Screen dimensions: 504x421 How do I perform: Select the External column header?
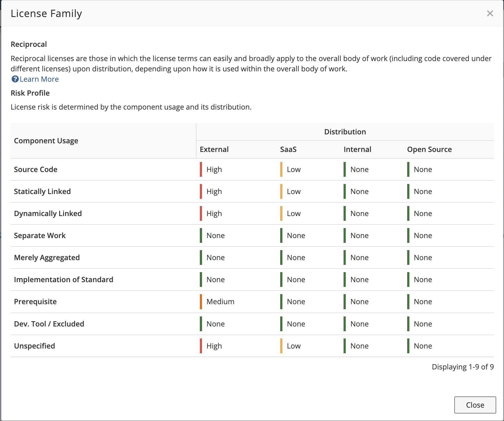tap(214, 149)
